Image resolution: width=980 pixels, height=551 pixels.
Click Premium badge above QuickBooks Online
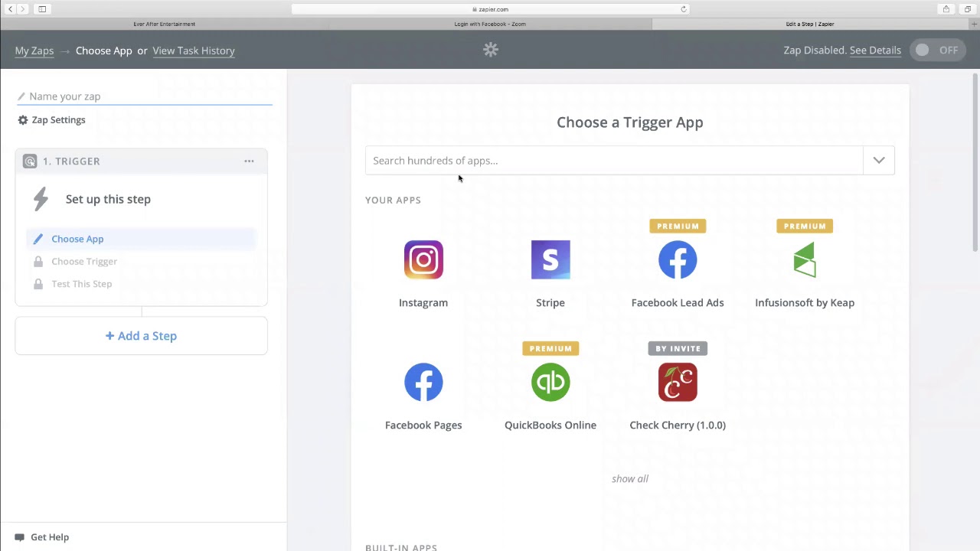click(550, 349)
